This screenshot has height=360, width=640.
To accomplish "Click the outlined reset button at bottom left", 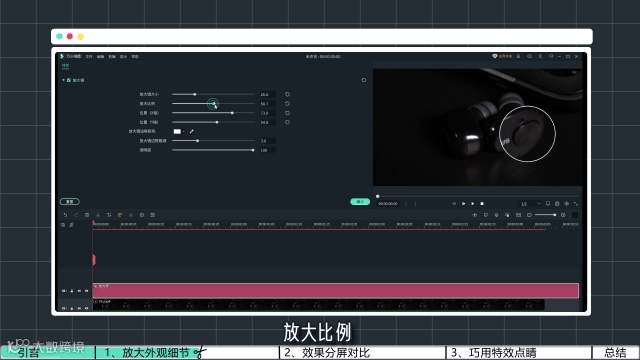I will pyautogui.click(x=70, y=202).
